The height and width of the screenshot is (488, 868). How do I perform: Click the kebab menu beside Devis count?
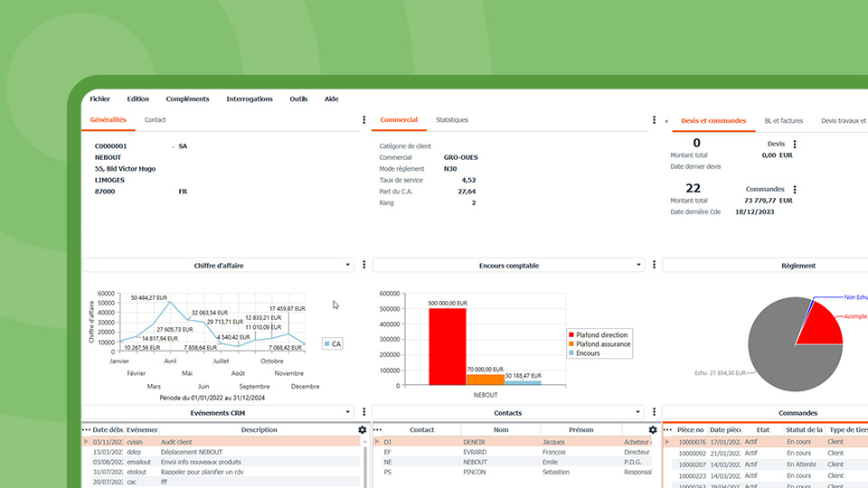(x=795, y=145)
